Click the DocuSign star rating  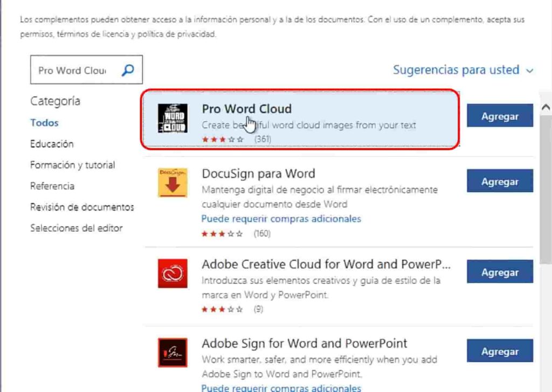223,234
